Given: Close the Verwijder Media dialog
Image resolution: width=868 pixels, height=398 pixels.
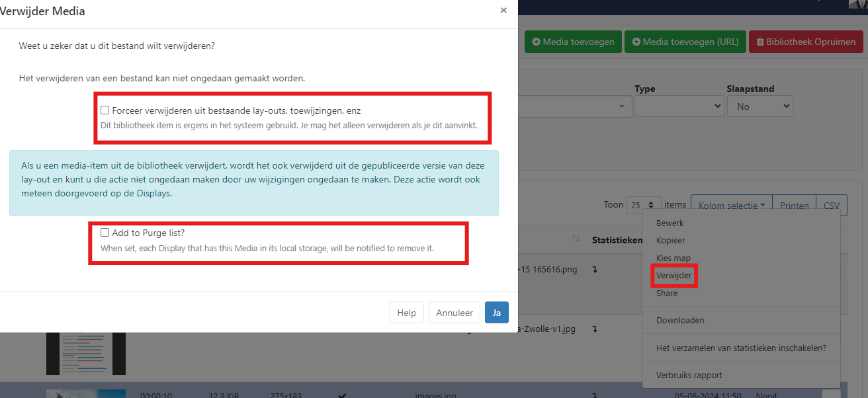Looking at the screenshot, I should (503, 11).
